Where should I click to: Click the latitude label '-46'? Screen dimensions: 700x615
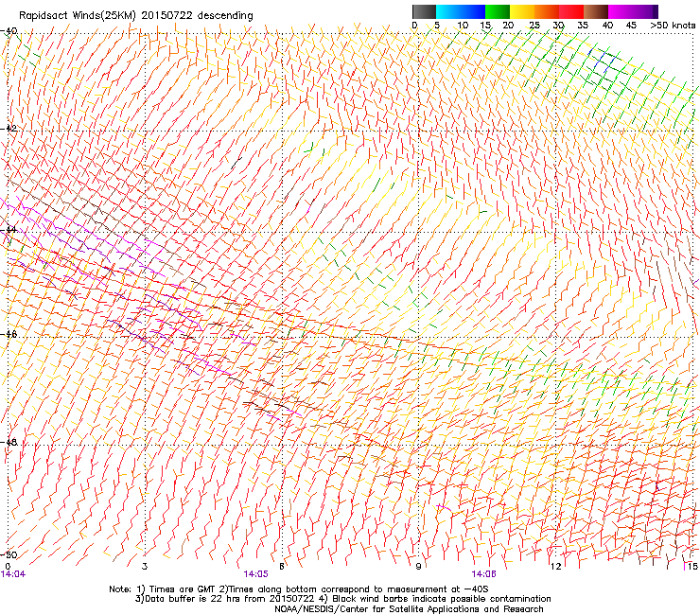tap(9, 334)
